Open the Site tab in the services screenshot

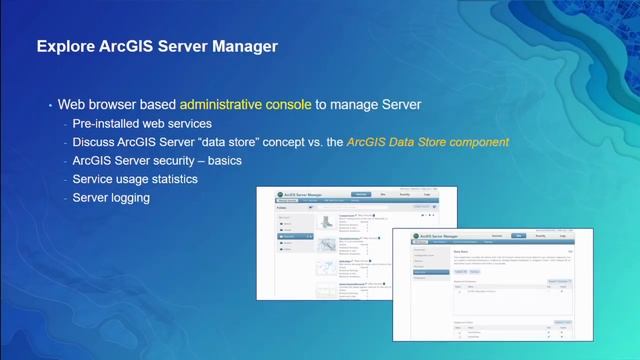(x=383, y=194)
